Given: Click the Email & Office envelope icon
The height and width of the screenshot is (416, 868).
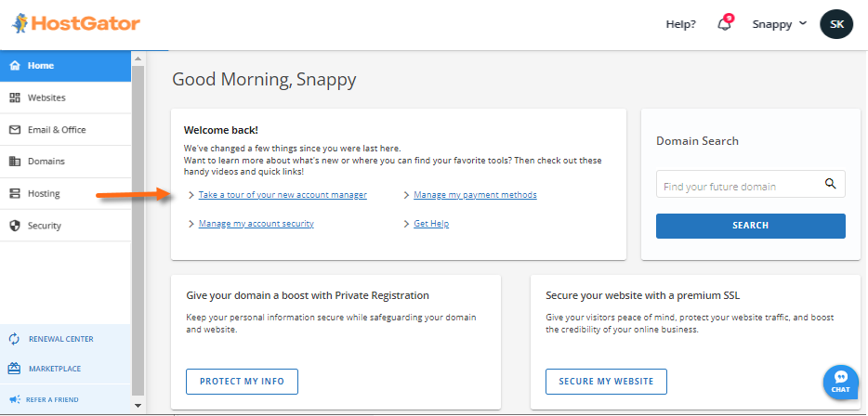Looking at the screenshot, I should tap(15, 129).
